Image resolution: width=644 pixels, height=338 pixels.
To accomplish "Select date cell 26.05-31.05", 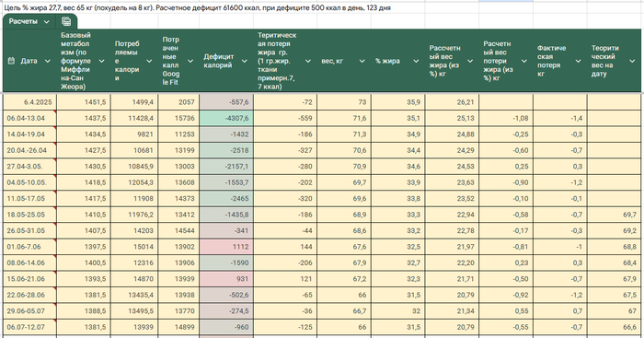I will click(30, 230).
